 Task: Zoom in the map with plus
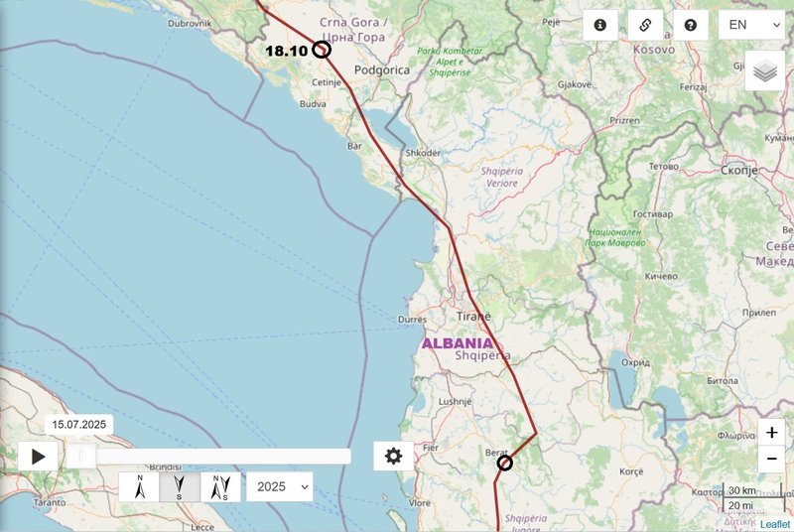(x=772, y=433)
